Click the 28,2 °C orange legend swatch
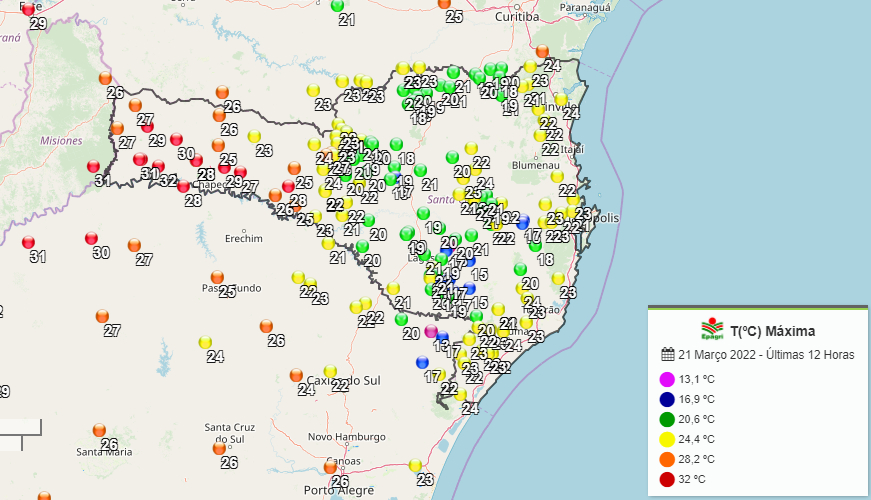 pos(667,459)
